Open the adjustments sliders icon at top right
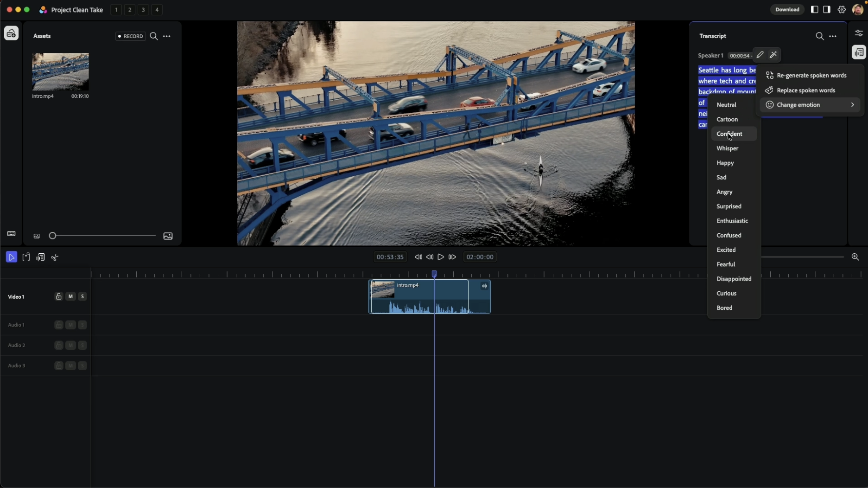868x488 pixels. click(x=858, y=33)
